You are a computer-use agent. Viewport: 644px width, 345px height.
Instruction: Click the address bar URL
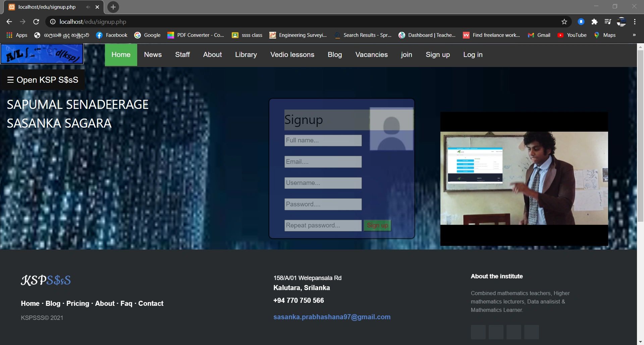(93, 22)
